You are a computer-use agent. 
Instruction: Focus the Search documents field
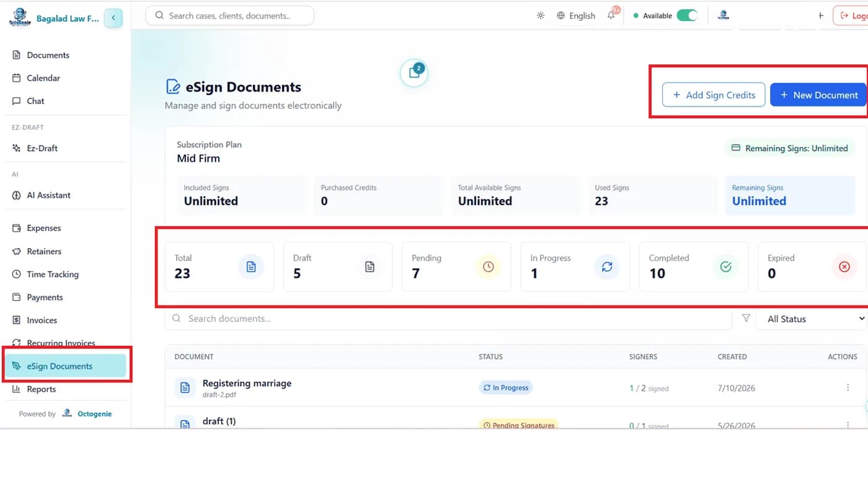(x=448, y=319)
